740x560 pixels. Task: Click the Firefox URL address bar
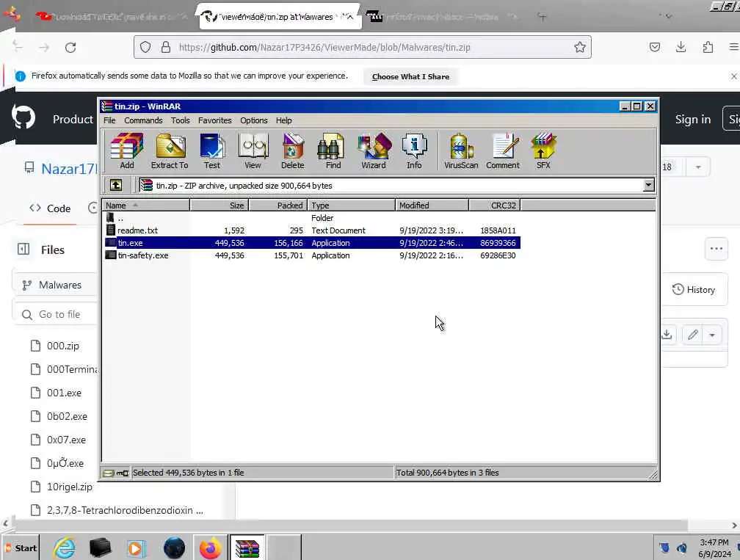(363, 47)
